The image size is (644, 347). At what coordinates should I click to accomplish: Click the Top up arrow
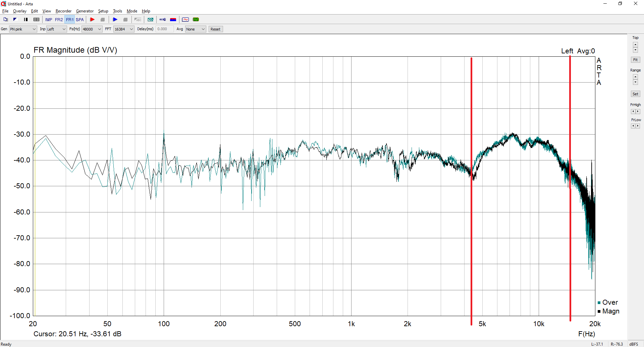pos(635,45)
